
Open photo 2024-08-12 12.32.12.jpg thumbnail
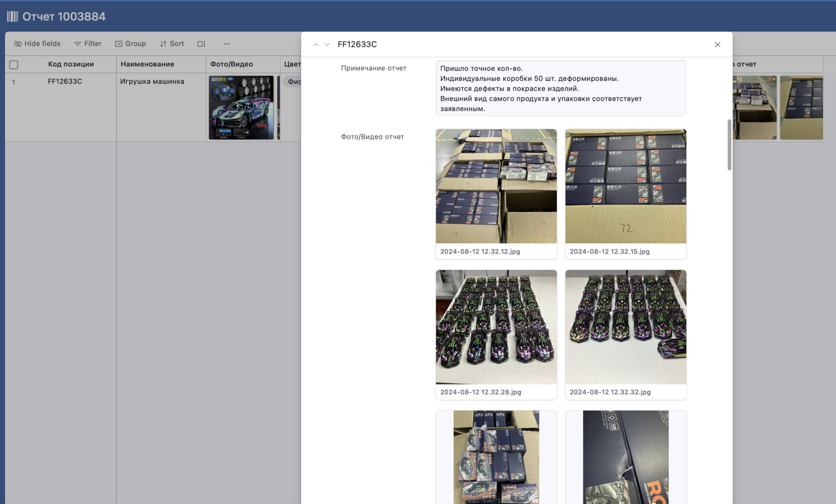pos(496,186)
